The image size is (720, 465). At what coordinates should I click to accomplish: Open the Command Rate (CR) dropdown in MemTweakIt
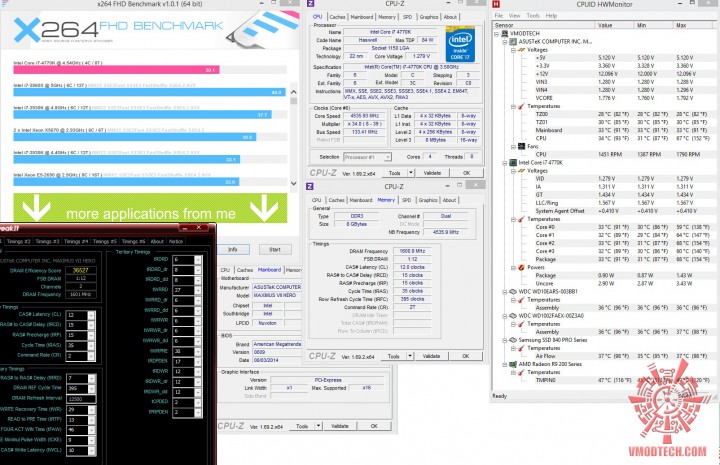pyautogui.click(x=91, y=356)
